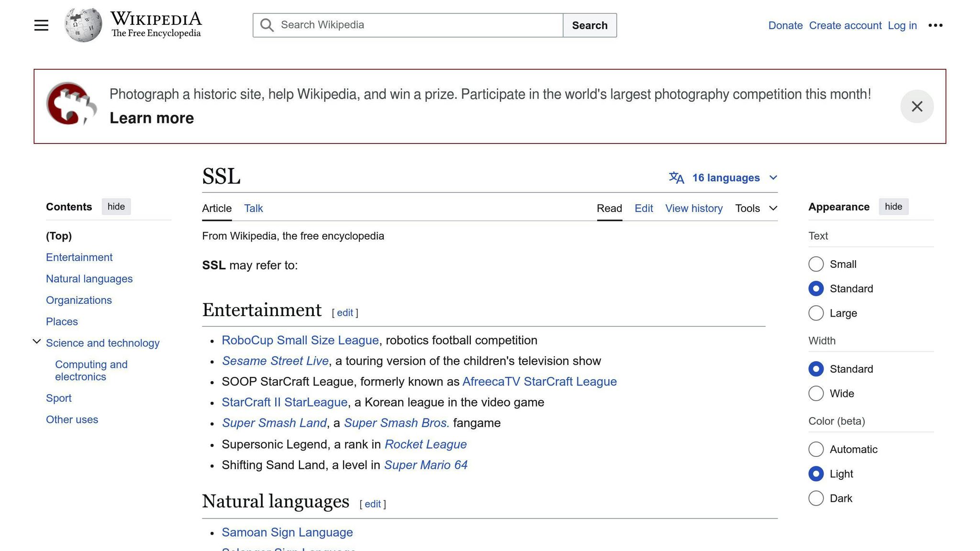The height and width of the screenshot is (551, 980).
Task: Click inside the Search Wikipedia field
Action: (x=407, y=25)
